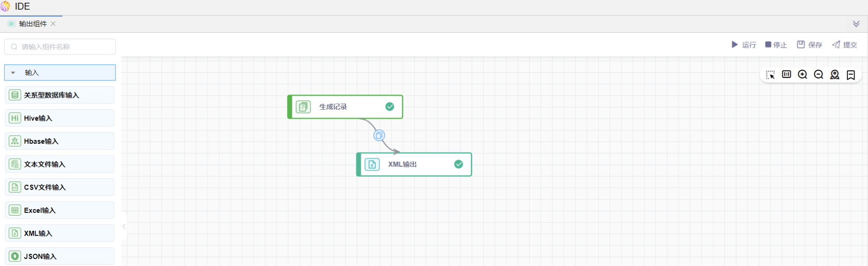
Task: Click the green check on 生成记录 node
Action: click(390, 107)
